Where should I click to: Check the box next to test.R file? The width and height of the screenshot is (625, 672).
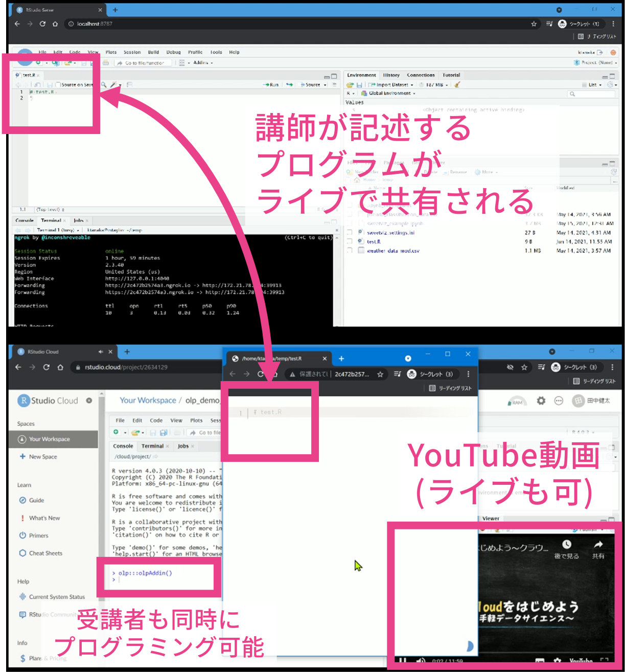350,241
